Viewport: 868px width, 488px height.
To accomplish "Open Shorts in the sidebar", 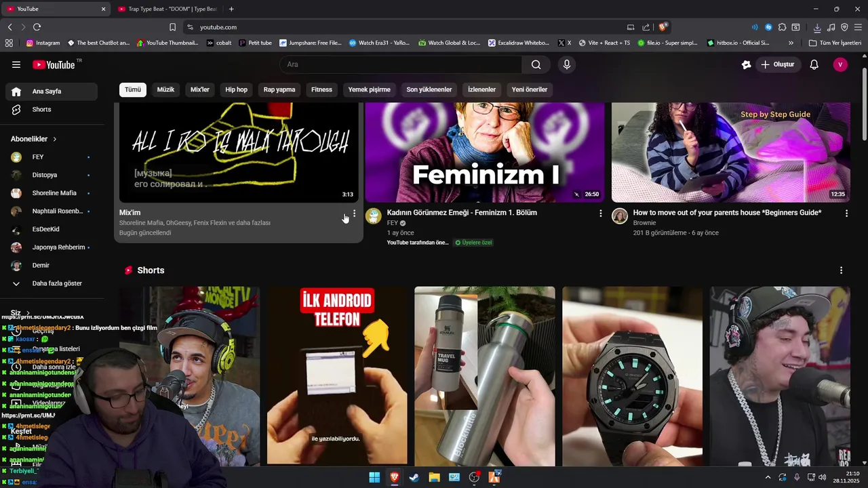I will click(x=52, y=110).
